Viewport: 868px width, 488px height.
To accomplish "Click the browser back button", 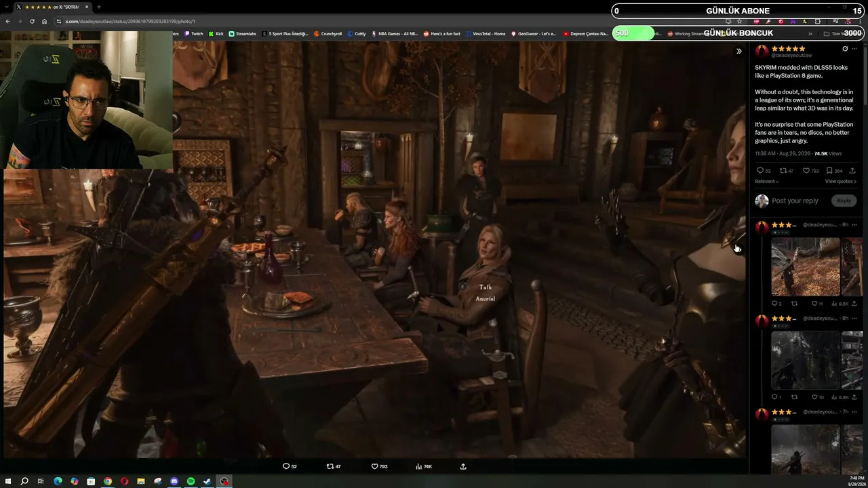I will (7, 22).
